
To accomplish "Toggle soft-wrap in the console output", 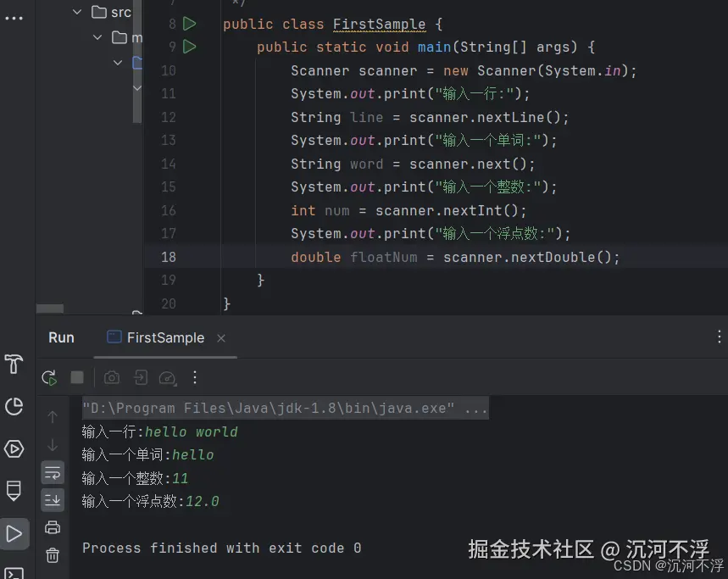I will (53, 472).
